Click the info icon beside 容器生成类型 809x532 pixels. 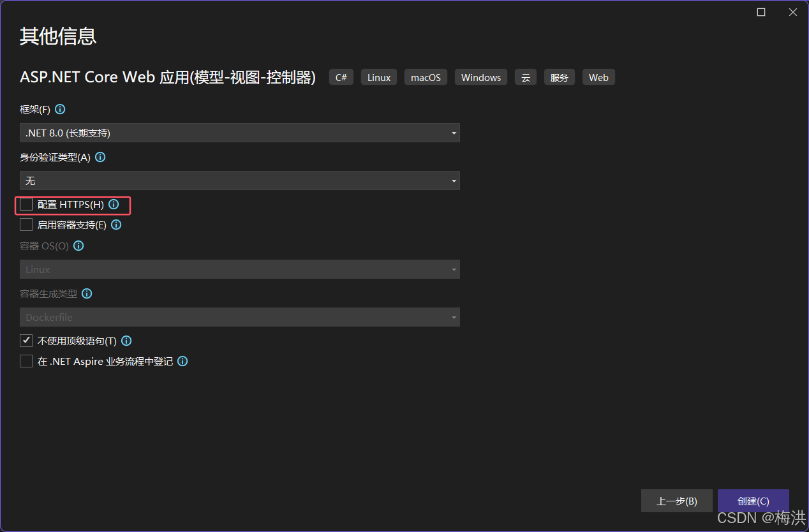pyautogui.click(x=87, y=293)
